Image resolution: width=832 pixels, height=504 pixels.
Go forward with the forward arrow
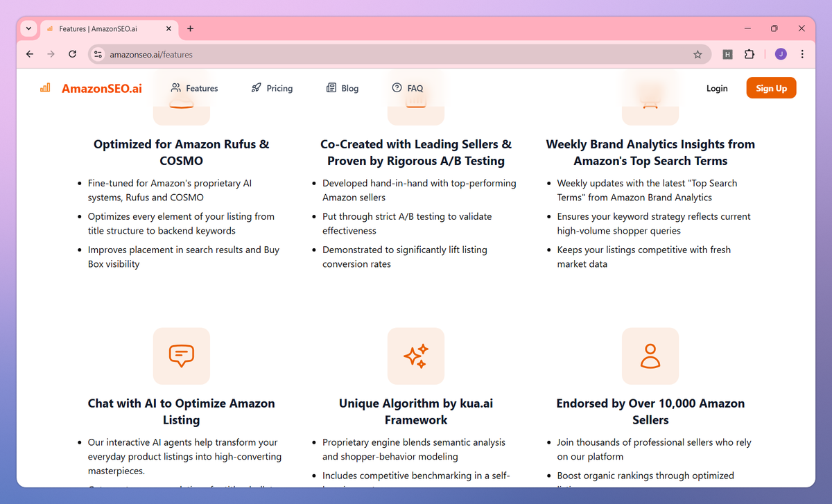[51, 54]
